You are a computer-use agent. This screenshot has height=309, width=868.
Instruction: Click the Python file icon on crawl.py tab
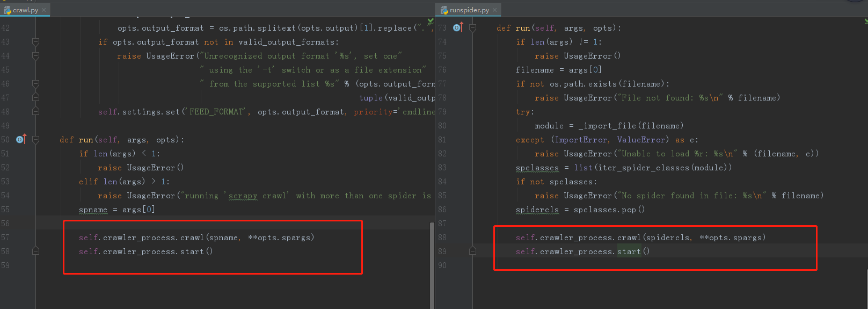(x=8, y=10)
